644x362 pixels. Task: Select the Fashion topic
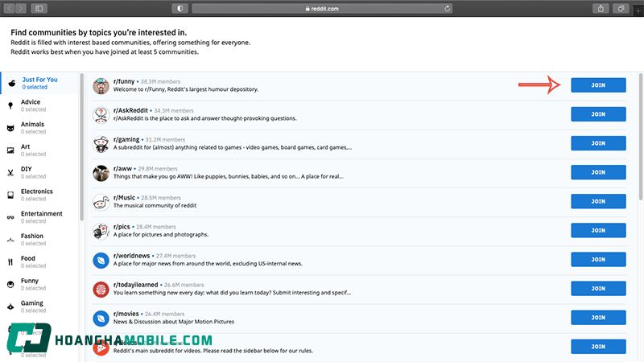[x=39, y=240]
